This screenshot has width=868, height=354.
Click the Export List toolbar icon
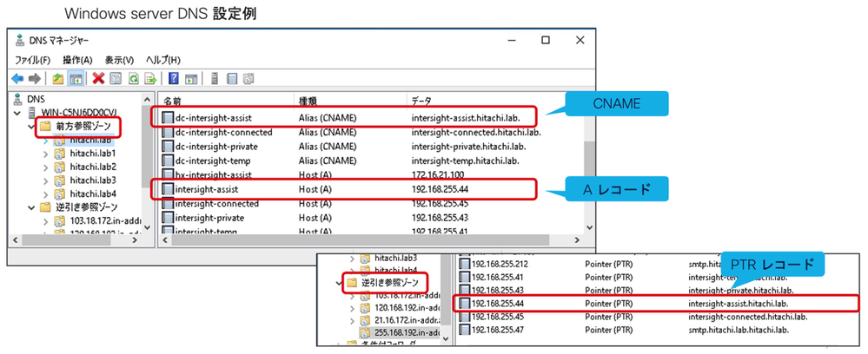[150, 79]
